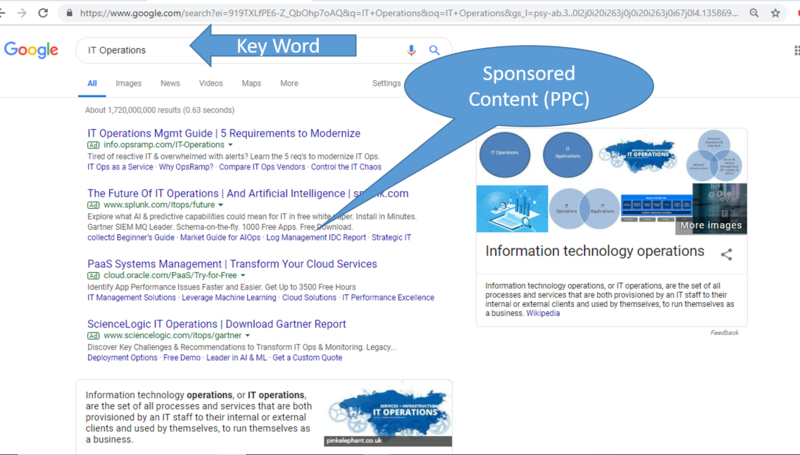This screenshot has height=455, width=800.
Task: Switch to the Images tab
Action: tap(129, 83)
